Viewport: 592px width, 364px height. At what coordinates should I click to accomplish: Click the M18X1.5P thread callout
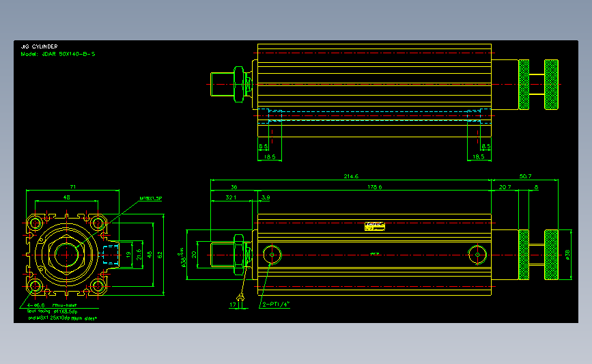tap(151, 198)
